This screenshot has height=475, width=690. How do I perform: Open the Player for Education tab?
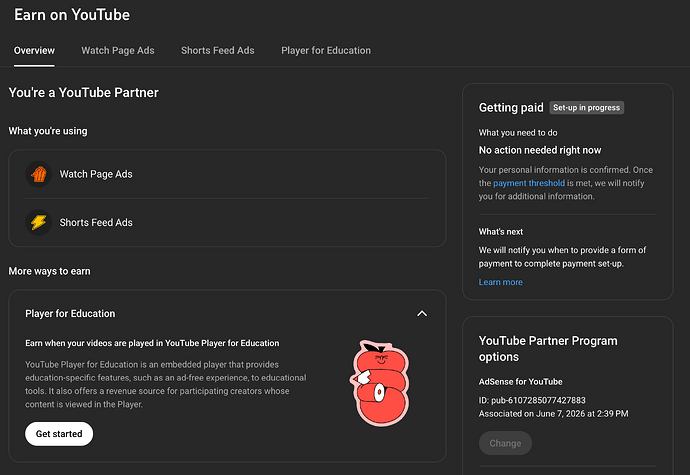(x=326, y=51)
